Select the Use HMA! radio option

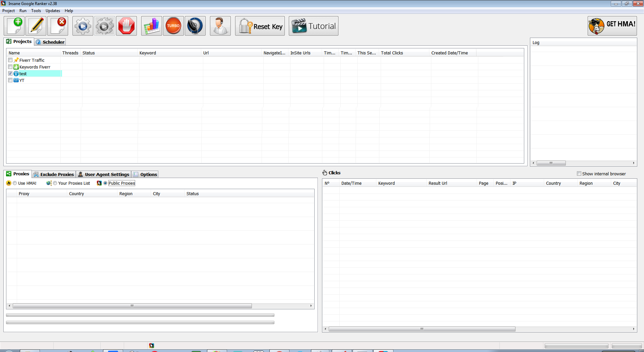point(15,183)
